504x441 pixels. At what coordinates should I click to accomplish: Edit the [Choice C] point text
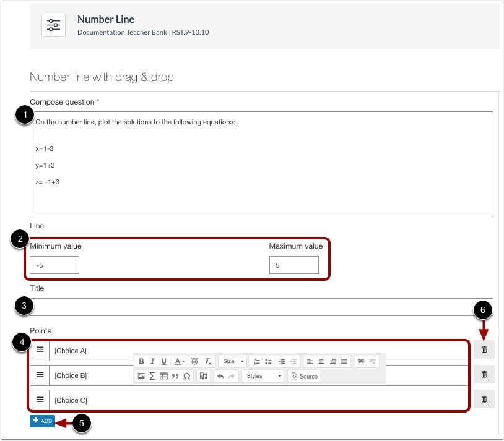71,400
